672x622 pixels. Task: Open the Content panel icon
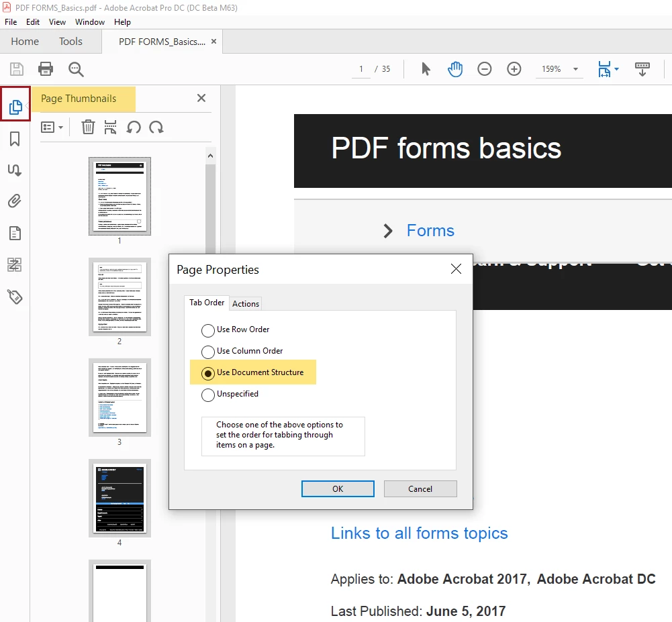coord(15,234)
